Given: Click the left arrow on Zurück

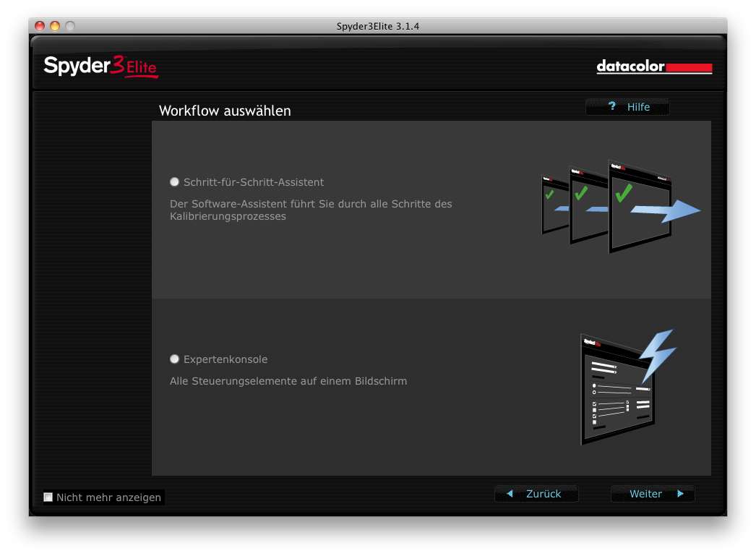Looking at the screenshot, I should pyautogui.click(x=510, y=494).
